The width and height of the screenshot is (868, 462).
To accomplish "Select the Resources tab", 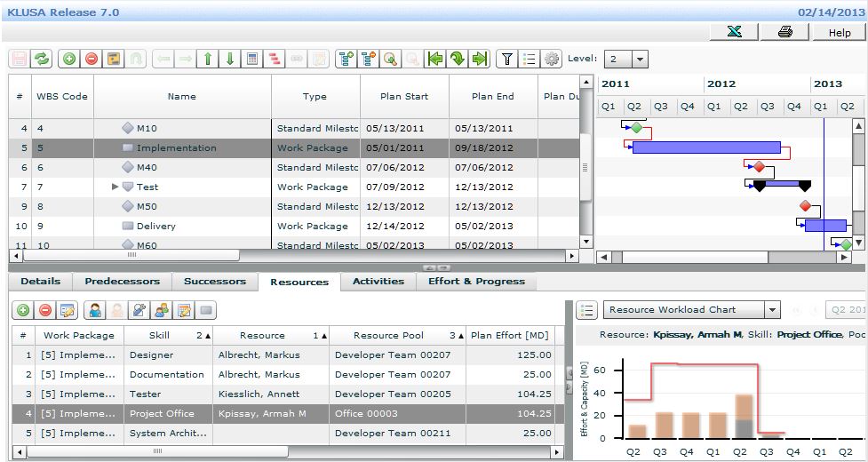I will coord(299,282).
